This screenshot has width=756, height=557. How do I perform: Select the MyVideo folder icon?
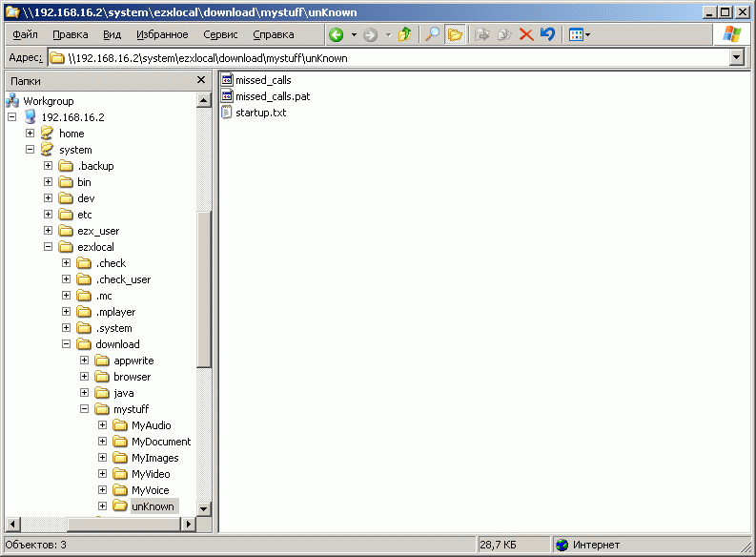[x=120, y=474]
